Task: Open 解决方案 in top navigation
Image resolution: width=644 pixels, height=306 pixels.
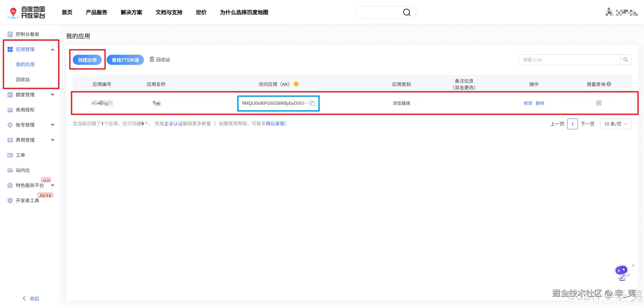Action: [x=131, y=12]
